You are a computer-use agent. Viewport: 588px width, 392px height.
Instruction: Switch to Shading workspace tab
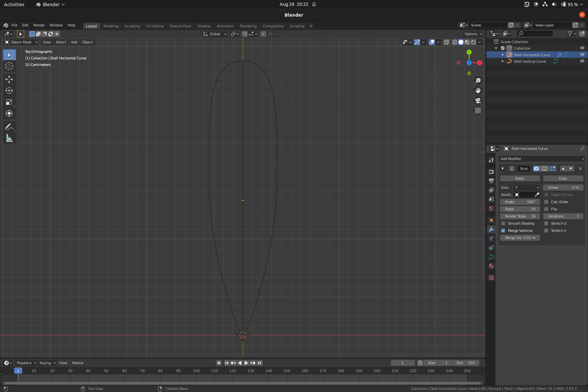point(204,26)
